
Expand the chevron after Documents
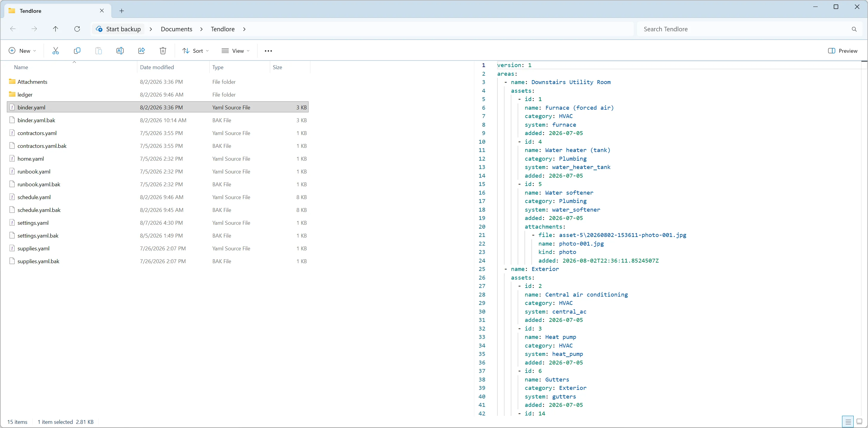[x=201, y=29]
